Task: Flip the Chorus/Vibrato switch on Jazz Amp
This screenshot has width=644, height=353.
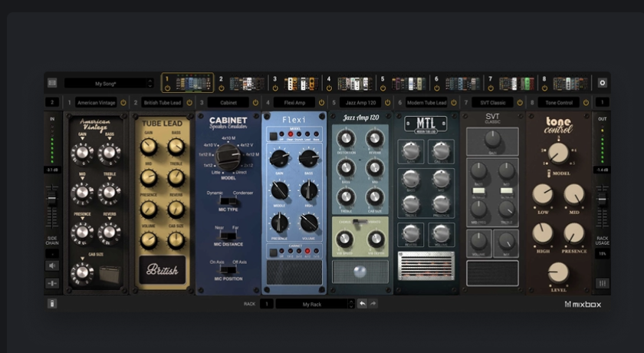Action: (360, 222)
